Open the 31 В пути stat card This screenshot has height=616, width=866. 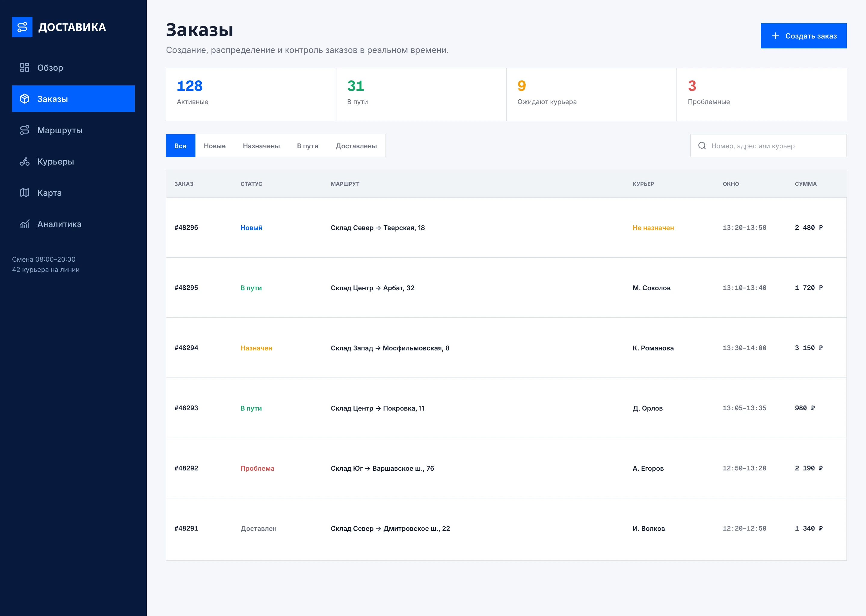pos(421,94)
